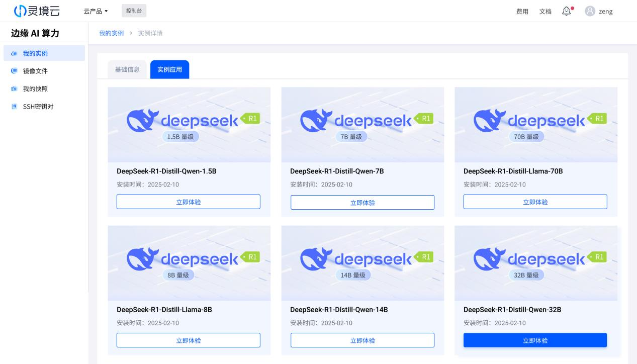
Task: Click the DeepSeek-R1-Distill-Qwen-14B title
Action: tap(339, 310)
